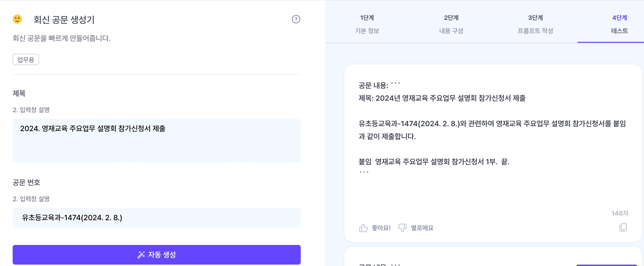Click the 자동 생성 button
644x266 pixels.
tap(156, 255)
